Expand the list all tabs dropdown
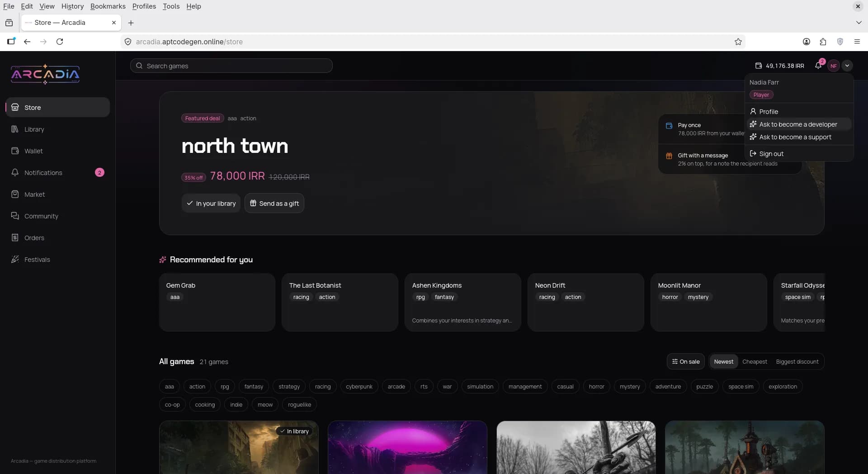Image resolution: width=868 pixels, height=474 pixels. coord(859,23)
